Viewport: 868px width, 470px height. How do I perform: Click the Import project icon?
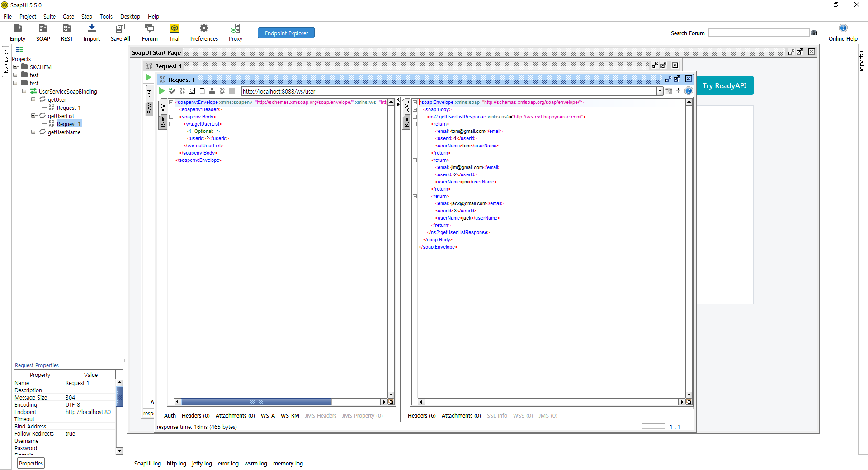click(92, 33)
